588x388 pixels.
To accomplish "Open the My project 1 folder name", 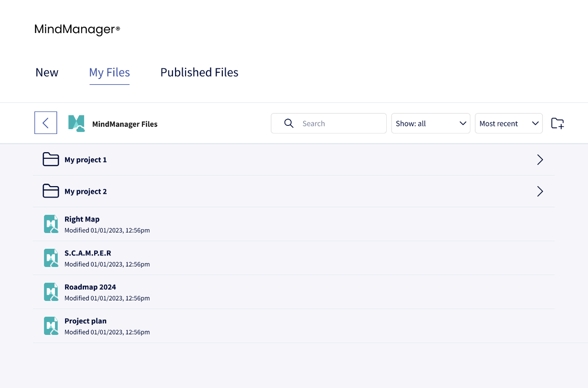I will point(86,160).
